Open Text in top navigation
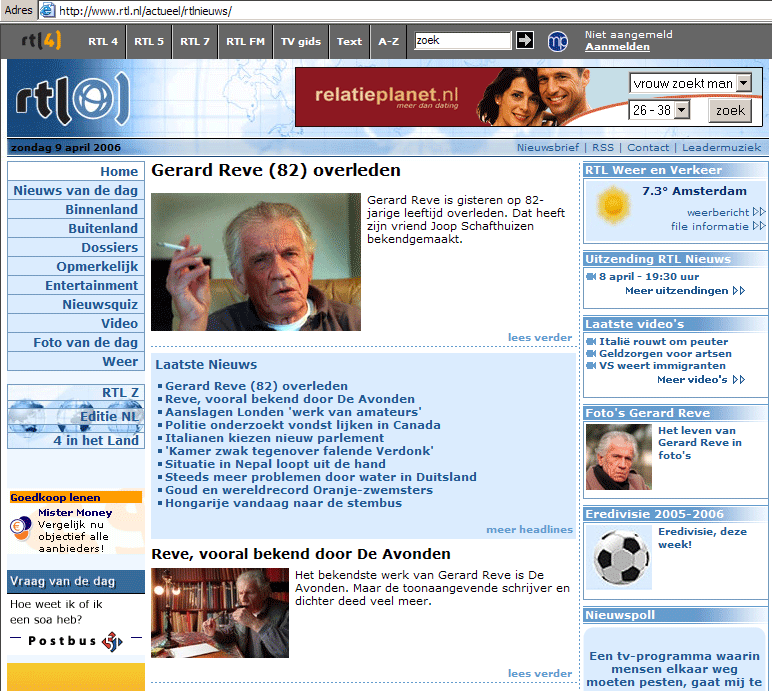Viewport: 772px width, 691px height. [349, 41]
